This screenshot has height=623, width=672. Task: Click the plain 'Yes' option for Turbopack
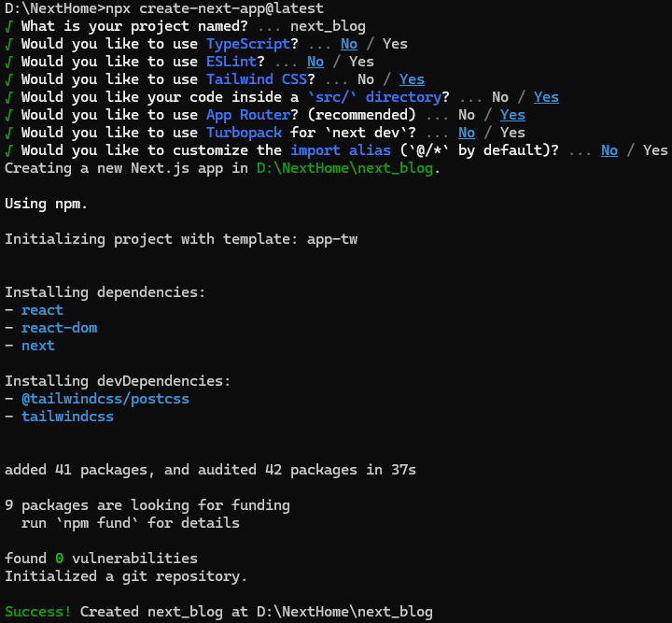tap(512, 133)
